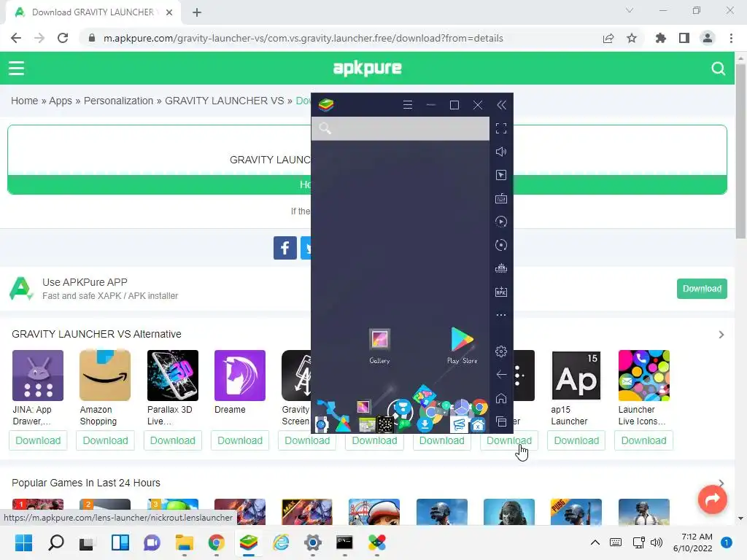The width and height of the screenshot is (747, 560).
Task: Open the Chrome extensions puzzle icon
Action: click(660, 38)
